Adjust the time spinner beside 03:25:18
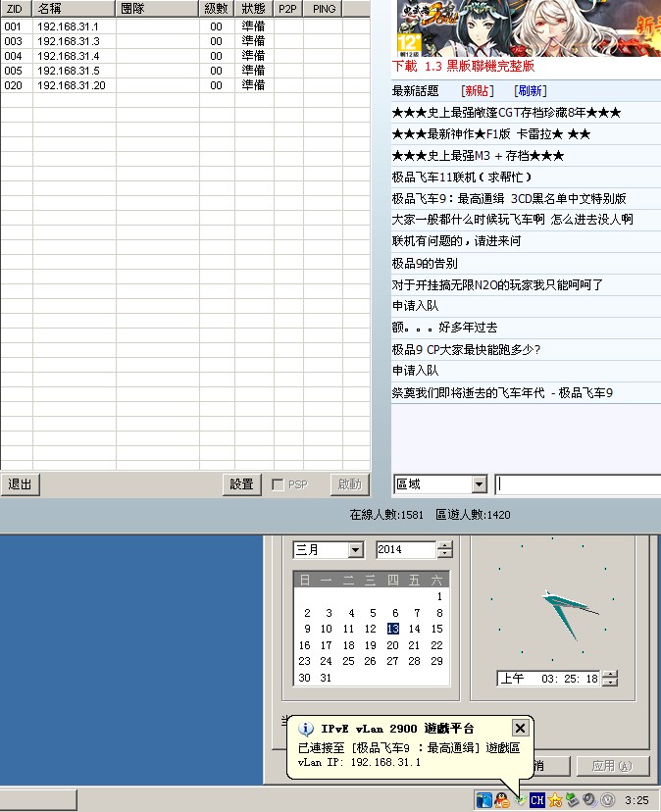The height and width of the screenshot is (812, 661). pyautogui.click(x=609, y=678)
